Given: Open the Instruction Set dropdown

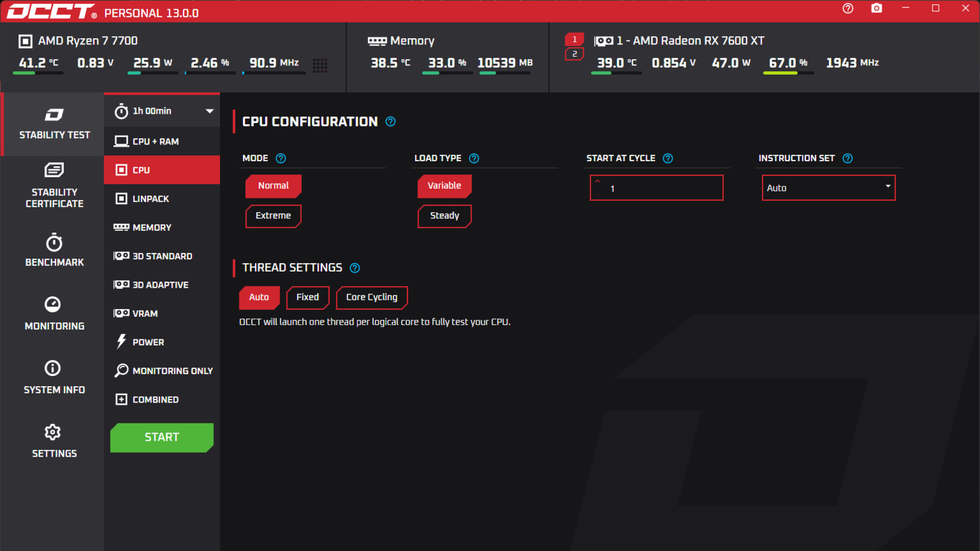Looking at the screenshot, I should (x=888, y=188).
